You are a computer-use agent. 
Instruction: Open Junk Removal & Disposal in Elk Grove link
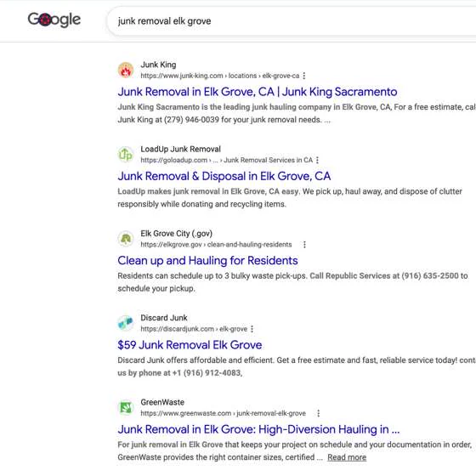pyautogui.click(x=224, y=176)
